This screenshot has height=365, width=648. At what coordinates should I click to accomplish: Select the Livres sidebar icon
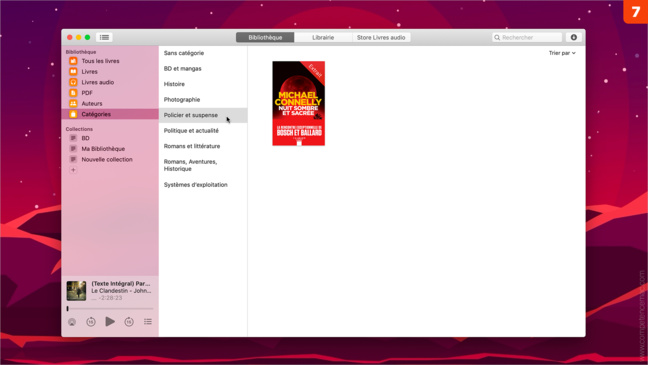[x=73, y=72]
